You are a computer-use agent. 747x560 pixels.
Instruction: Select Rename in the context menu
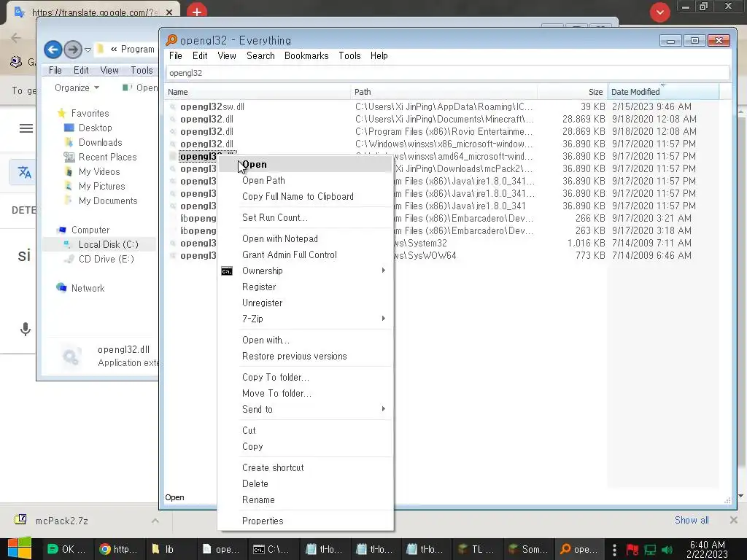[305, 500]
